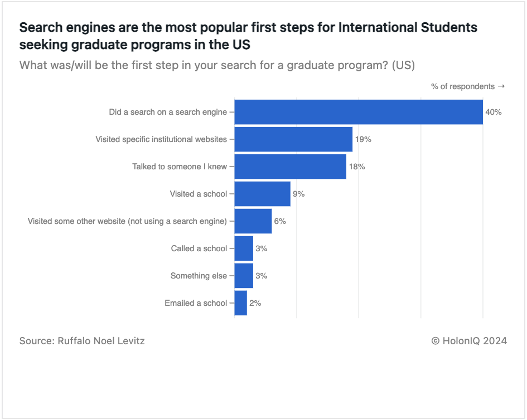Click the survey question subtitle
Image resolution: width=527 pixels, height=420 pixels.
point(217,65)
